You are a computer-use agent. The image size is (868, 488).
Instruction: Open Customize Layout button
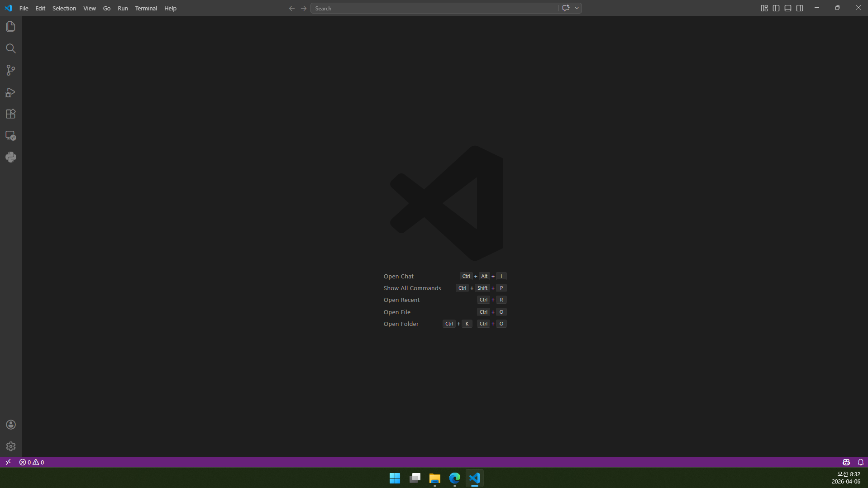(764, 8)
